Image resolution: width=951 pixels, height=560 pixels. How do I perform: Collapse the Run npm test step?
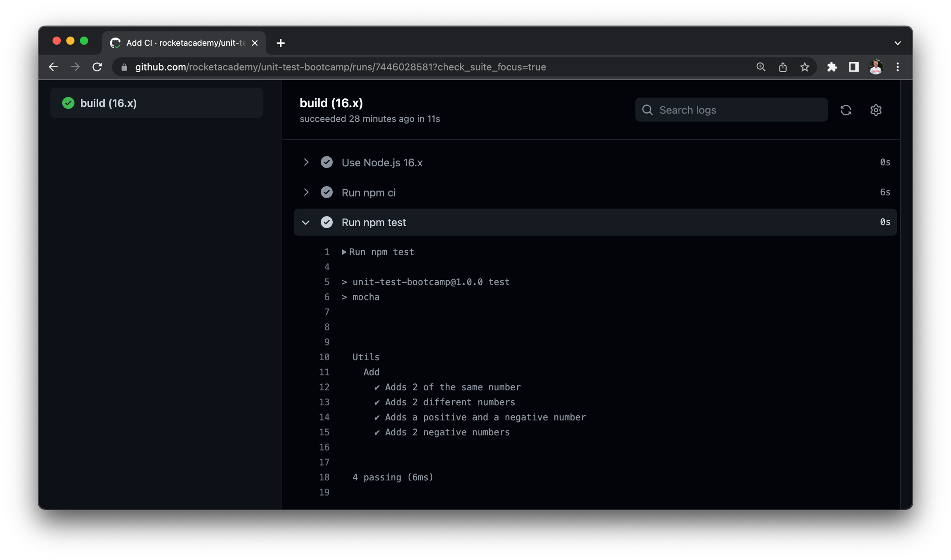[306, 222]
